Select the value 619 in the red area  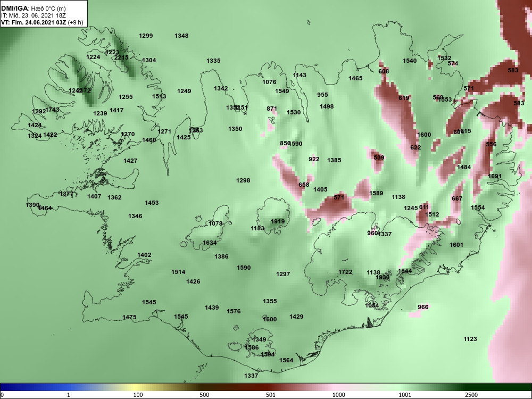404,98
